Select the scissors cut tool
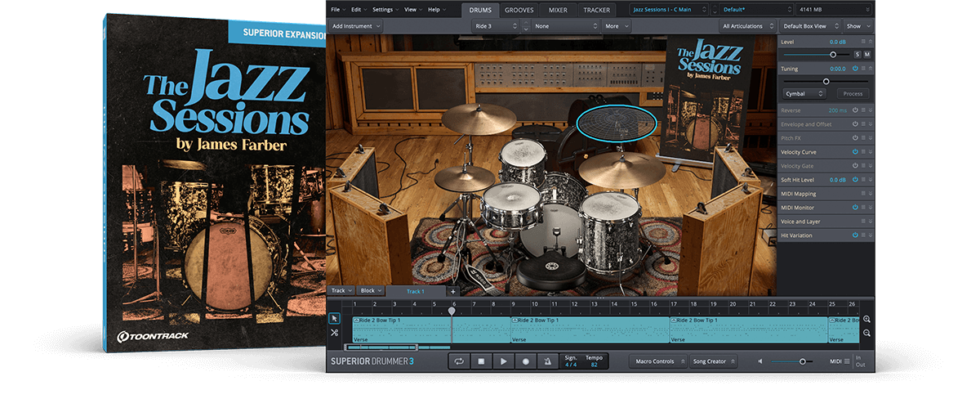Screen dimensions: 980x399 [335, 333]
